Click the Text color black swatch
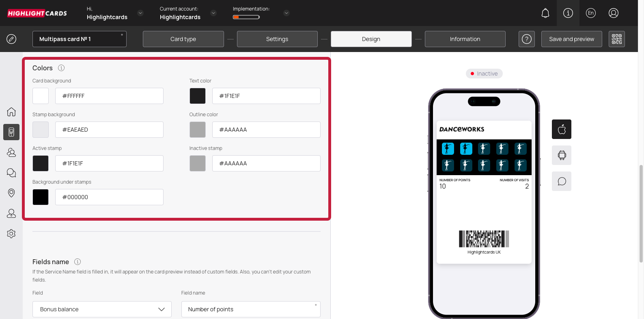The height and width of the screenshot is (319, 644). tap(198, 96)
